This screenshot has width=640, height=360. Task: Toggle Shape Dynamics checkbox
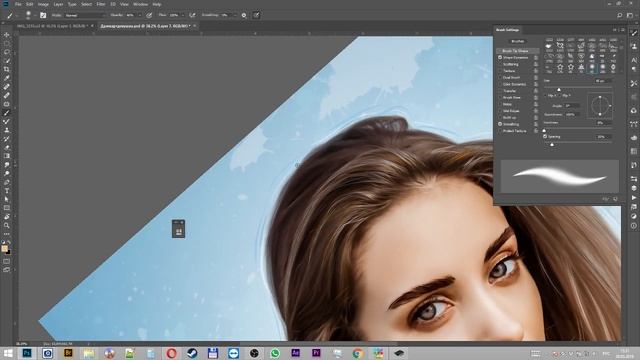tap(500, 58)
